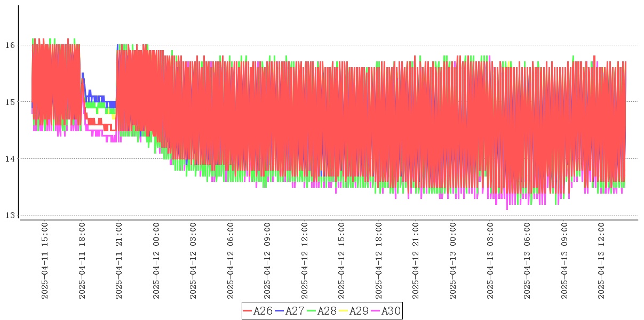The image size is (644, 320).
Task: Toggle the A26 series legend label
Action: [263, 311]
